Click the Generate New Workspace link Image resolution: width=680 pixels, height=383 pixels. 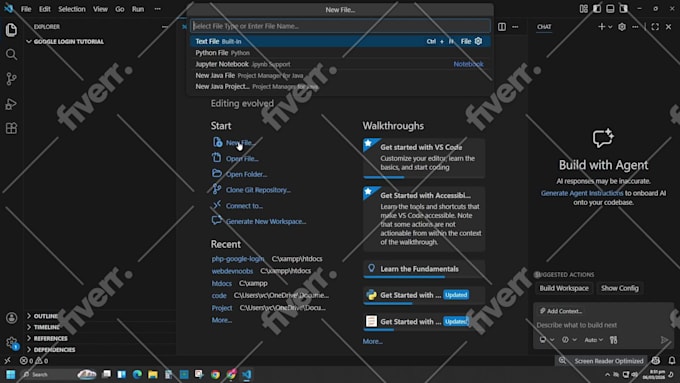coord(266,221)
